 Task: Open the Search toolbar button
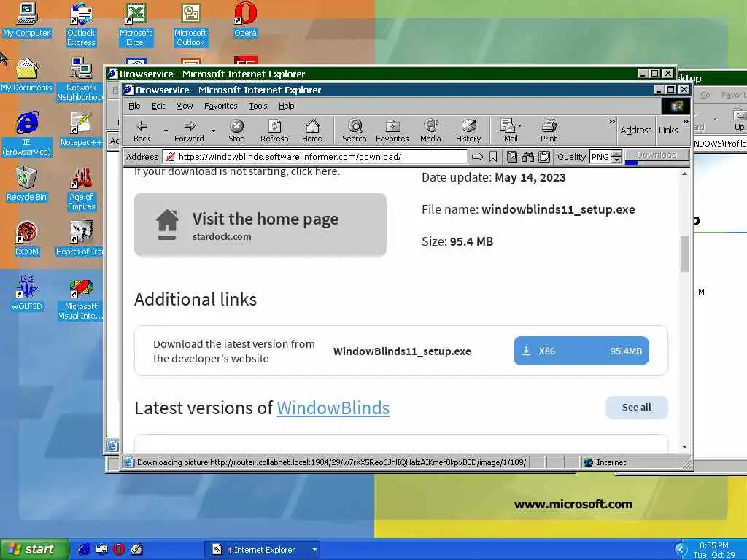click(355, 131)
